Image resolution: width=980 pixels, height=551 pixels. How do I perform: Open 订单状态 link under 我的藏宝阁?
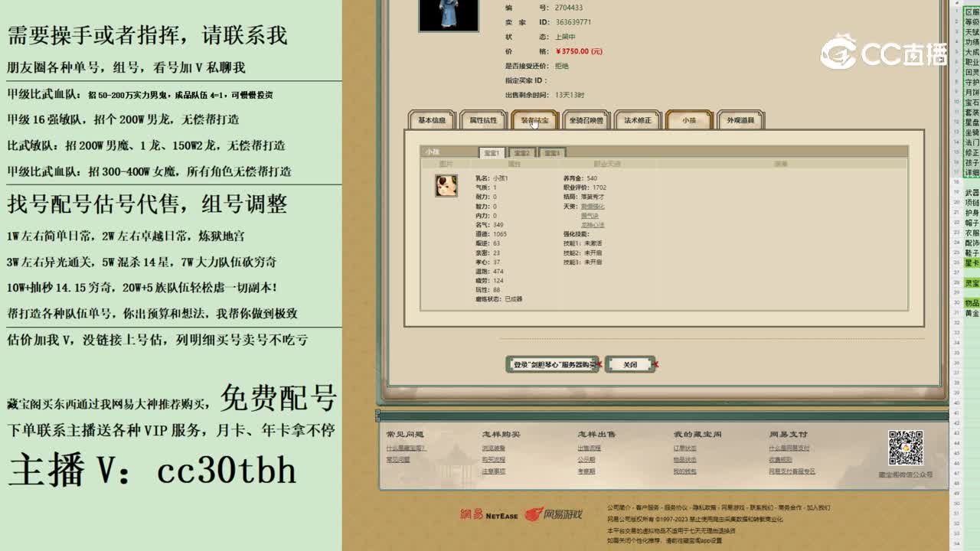click(685, 448)
